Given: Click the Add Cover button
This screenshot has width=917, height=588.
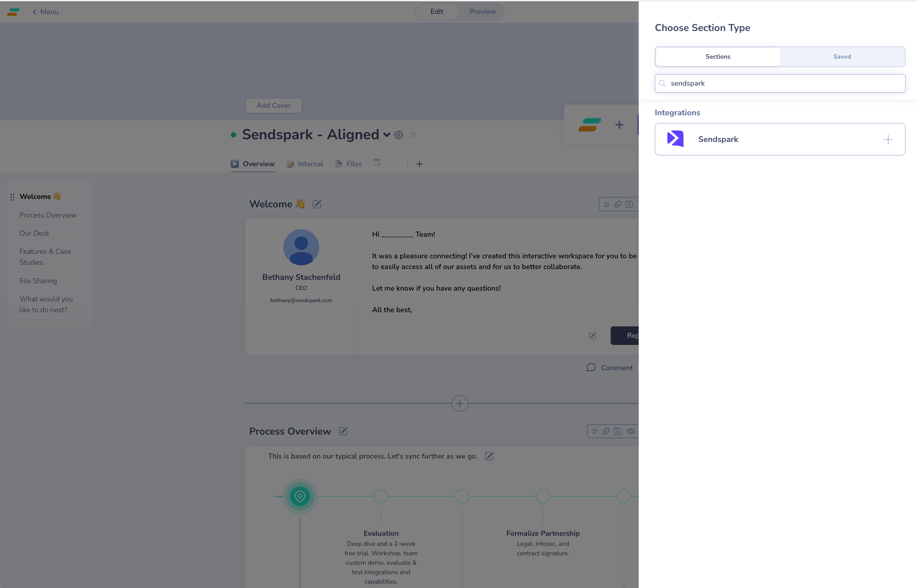Looking at the screenshot, I should click(274, 106).
